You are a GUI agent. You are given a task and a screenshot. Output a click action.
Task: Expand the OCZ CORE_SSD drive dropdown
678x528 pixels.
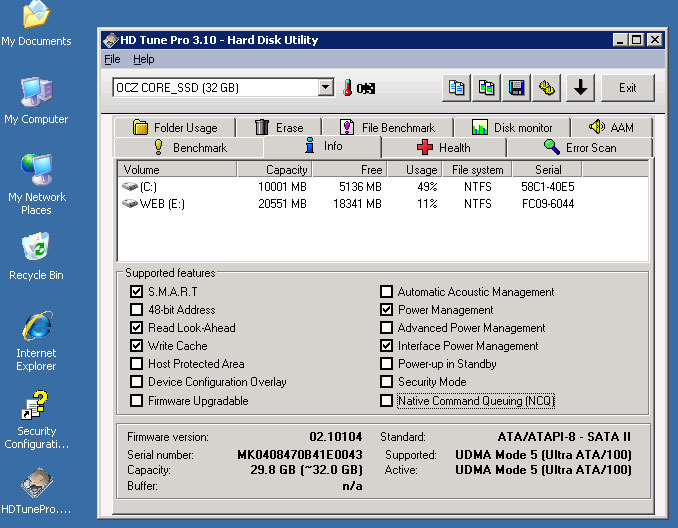point(325,88)
